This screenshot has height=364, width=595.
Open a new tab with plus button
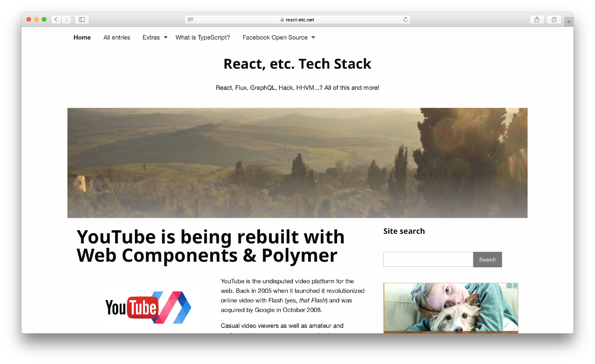pyautogui.click(x=569, y=22)
